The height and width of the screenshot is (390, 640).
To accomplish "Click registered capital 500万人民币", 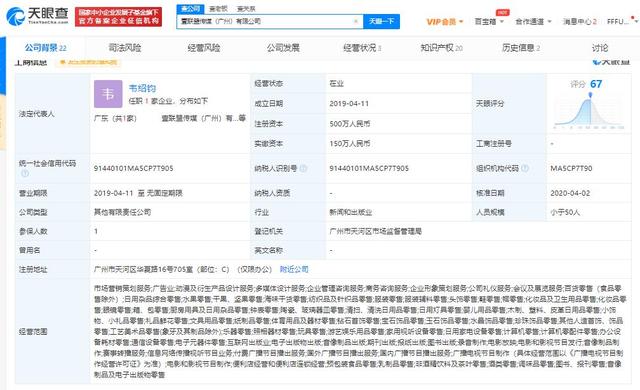I will click(x=350, y=124).
